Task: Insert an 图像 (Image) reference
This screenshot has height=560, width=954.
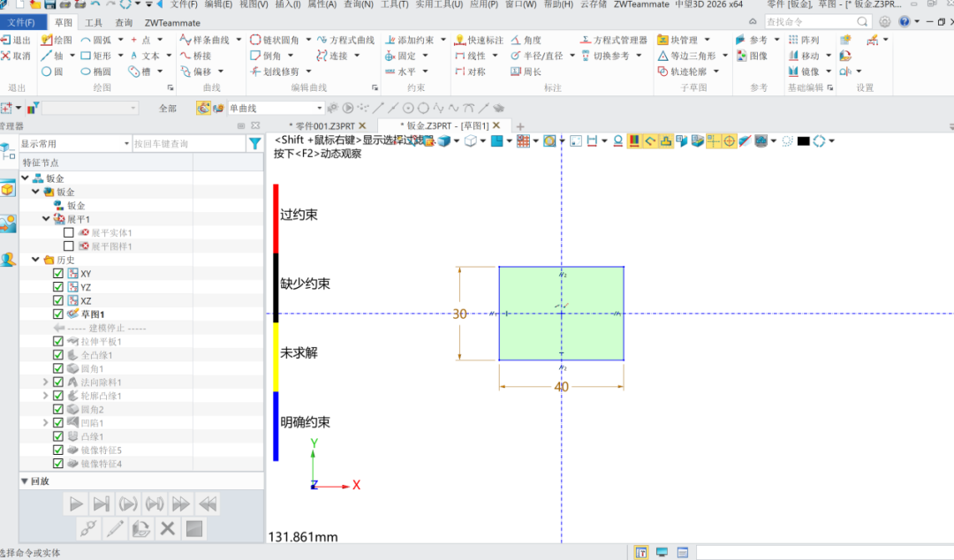Action: [752, 56]
